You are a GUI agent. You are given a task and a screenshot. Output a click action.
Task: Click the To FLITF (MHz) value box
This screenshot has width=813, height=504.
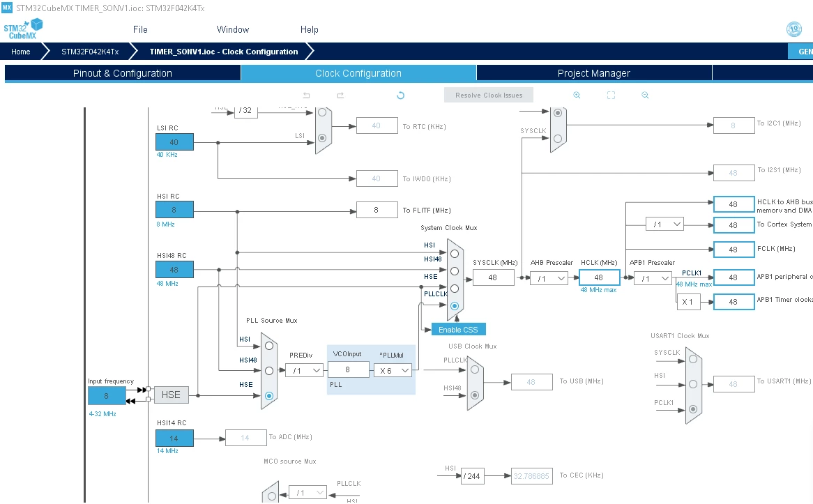point(377,210)
